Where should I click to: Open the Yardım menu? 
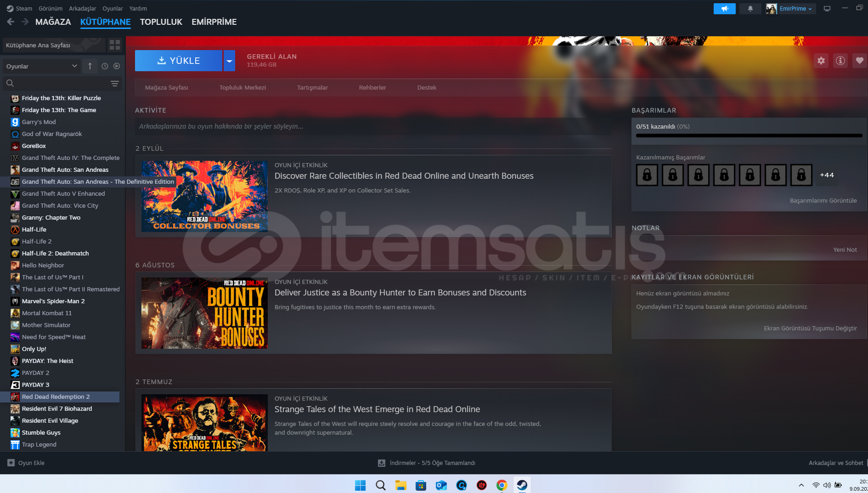coord(138,8)
